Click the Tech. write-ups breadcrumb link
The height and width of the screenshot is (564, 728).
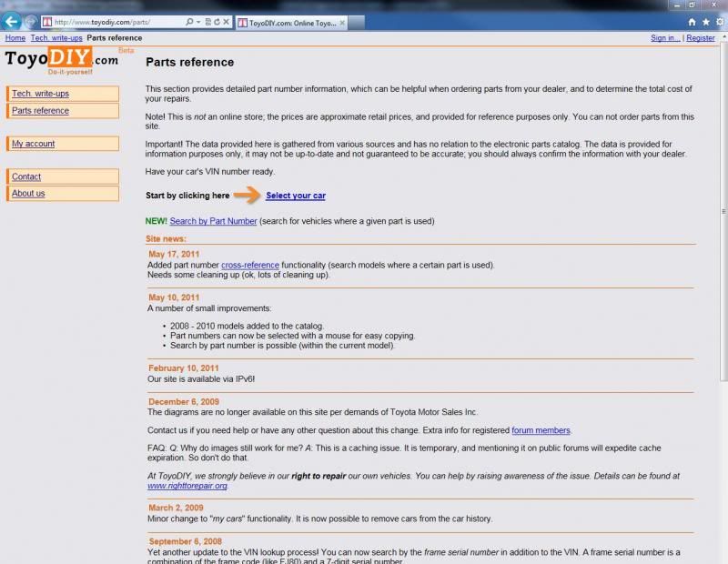[56, 38]
